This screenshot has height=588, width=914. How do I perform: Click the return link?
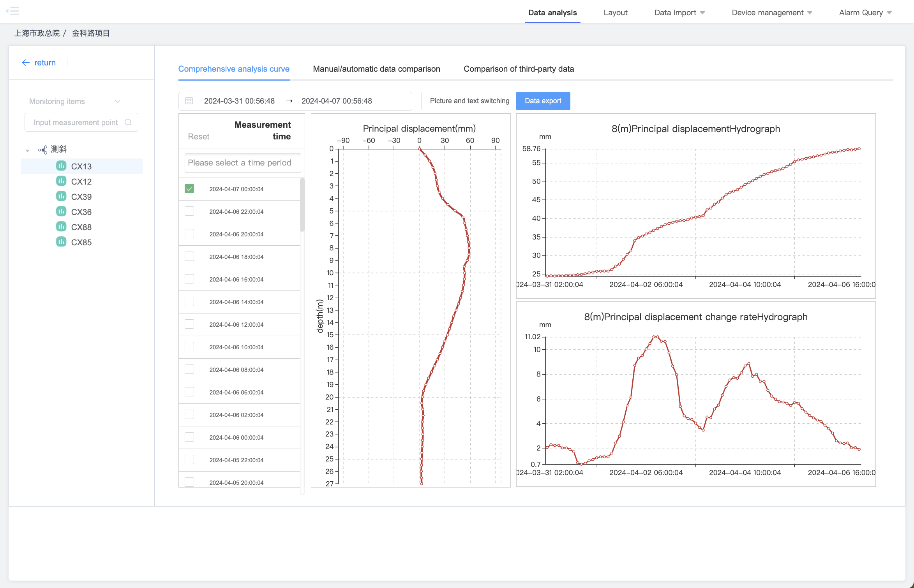tap(45, 63)
